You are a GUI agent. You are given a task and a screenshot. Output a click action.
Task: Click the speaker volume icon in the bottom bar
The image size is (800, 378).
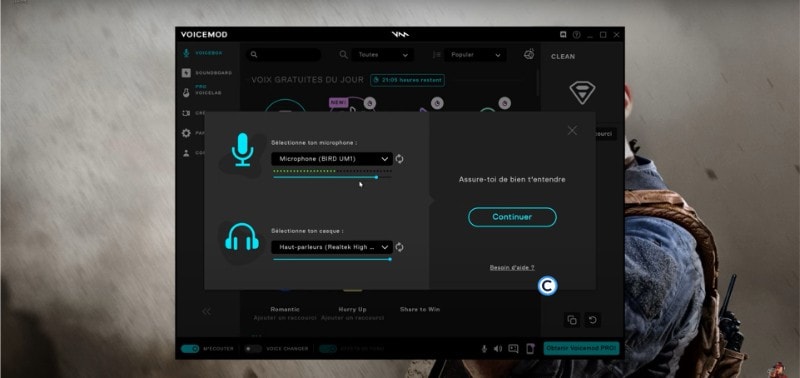coord(498,348)
